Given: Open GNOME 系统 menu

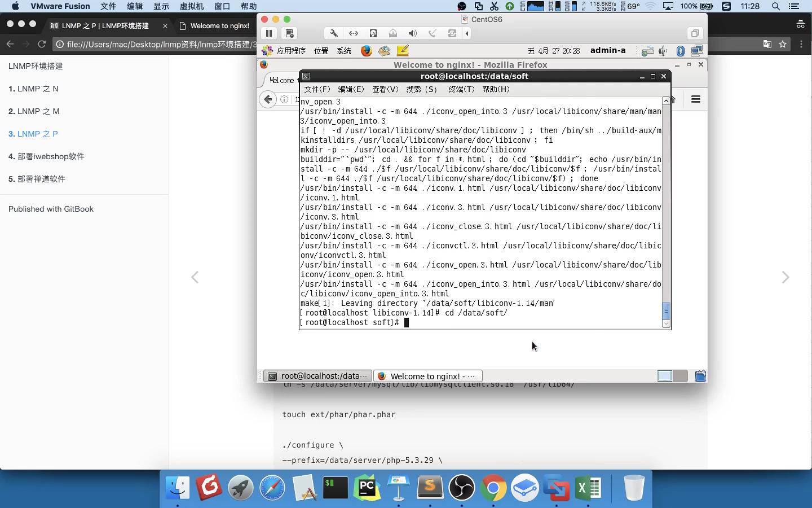Looking at the screenshot, I should 344,51.
